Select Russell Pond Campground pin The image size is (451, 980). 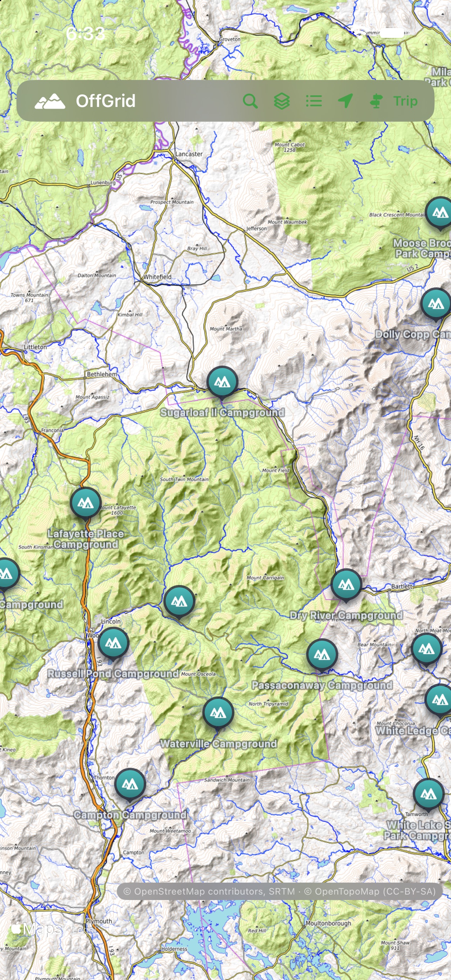coord(113,643)
